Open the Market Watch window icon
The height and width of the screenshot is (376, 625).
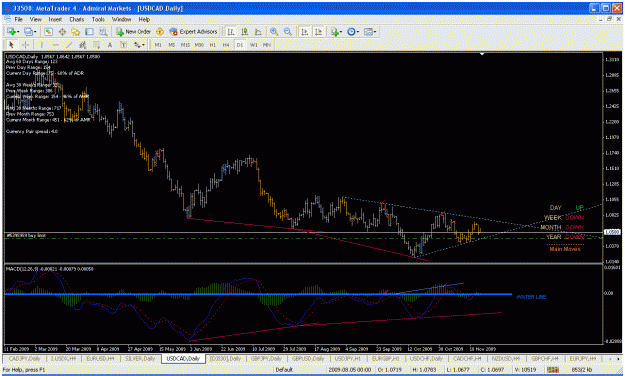(x=48, y=32)
